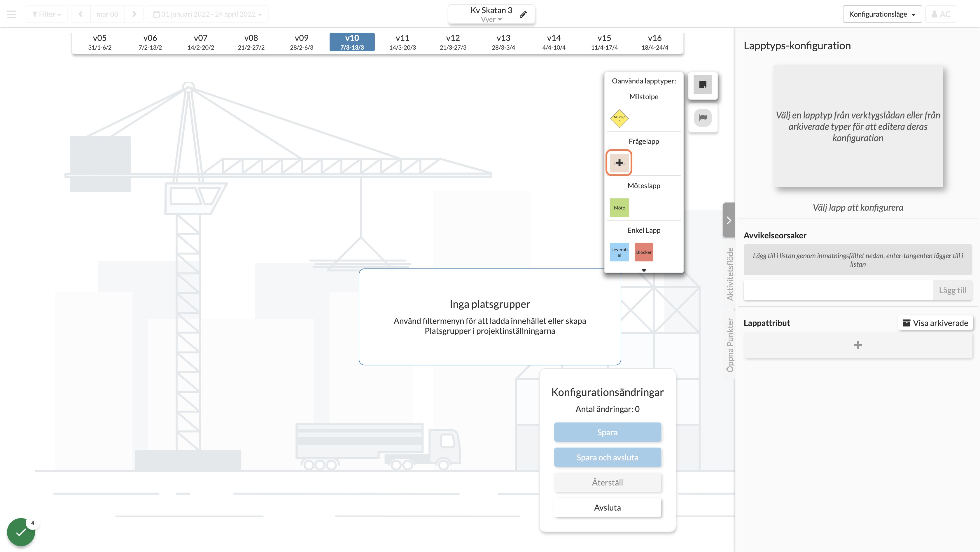
Task: Go to previous day arrow
Action: click(x=81, y=15)
